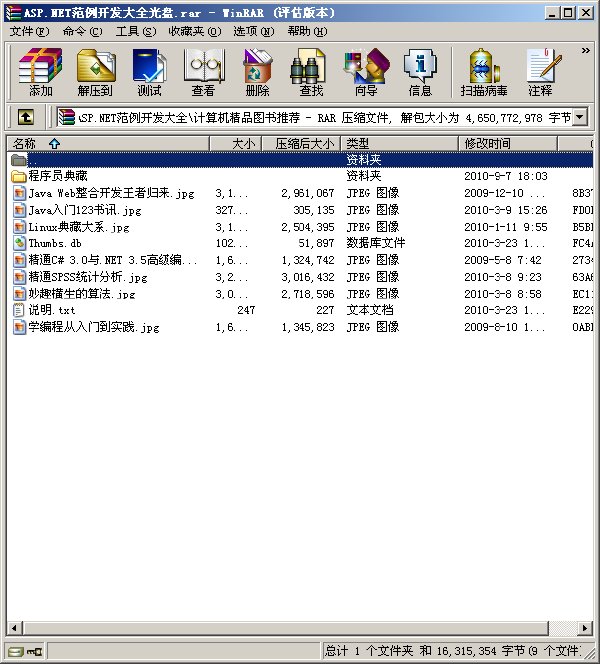The height and width of the screenshot is (664, 600).
Task: Click the horizontal scrollbar left arrow
Action: [15, 628]
